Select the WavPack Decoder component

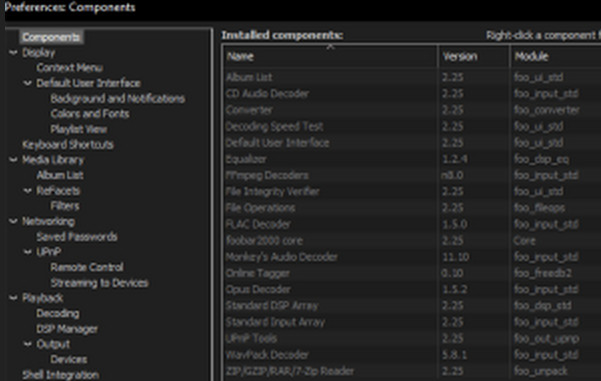(x=412, y=355)
